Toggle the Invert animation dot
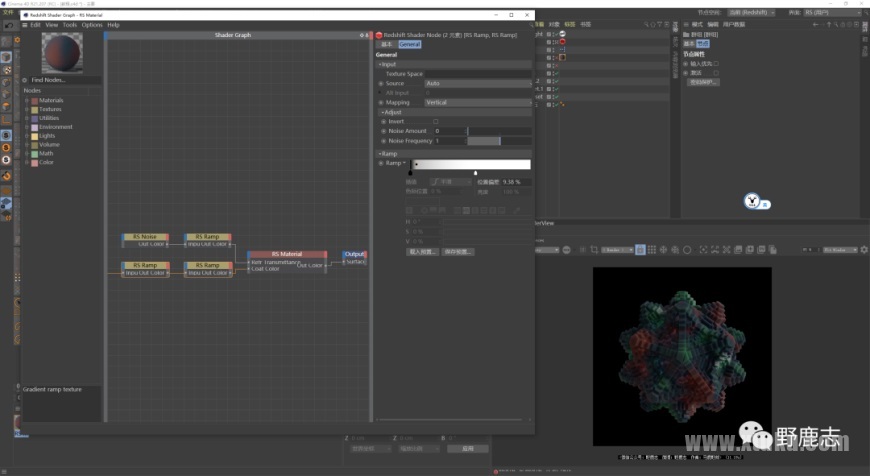Screen dimensions: 870x476 pyautogui.click(x=383, y=121)
